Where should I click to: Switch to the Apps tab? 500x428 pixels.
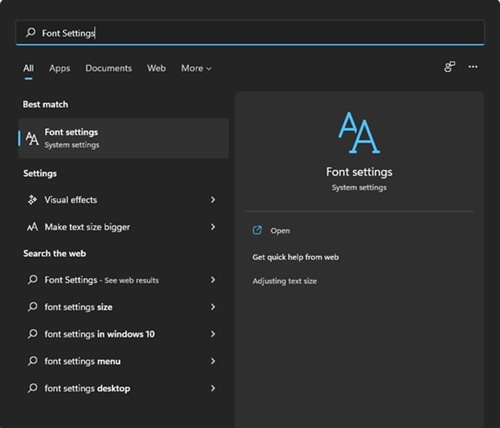(60, 68)
